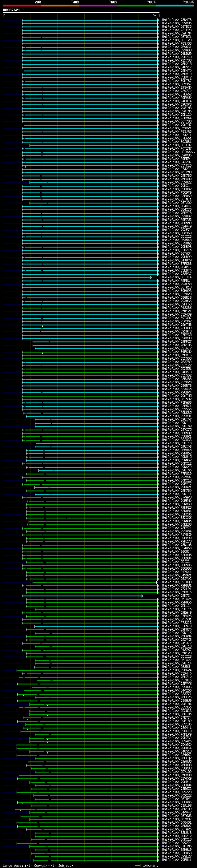Select the UniRef100_B7FJN6 label
197x868 pixels.
point(177,846)
